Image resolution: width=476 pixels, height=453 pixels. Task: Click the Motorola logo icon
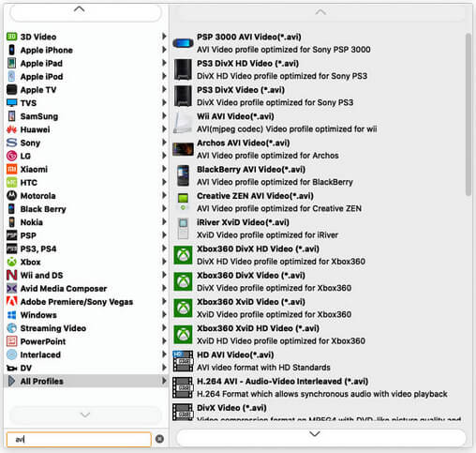11,195
